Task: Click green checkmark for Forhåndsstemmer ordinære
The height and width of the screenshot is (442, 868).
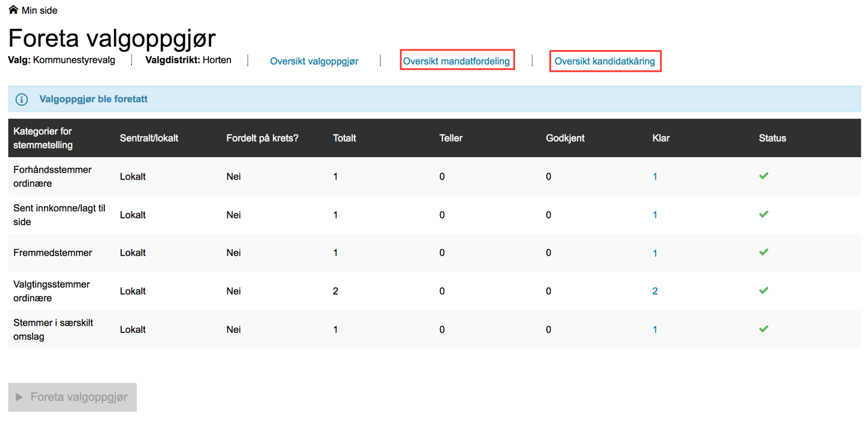Action: click(764, 176)
